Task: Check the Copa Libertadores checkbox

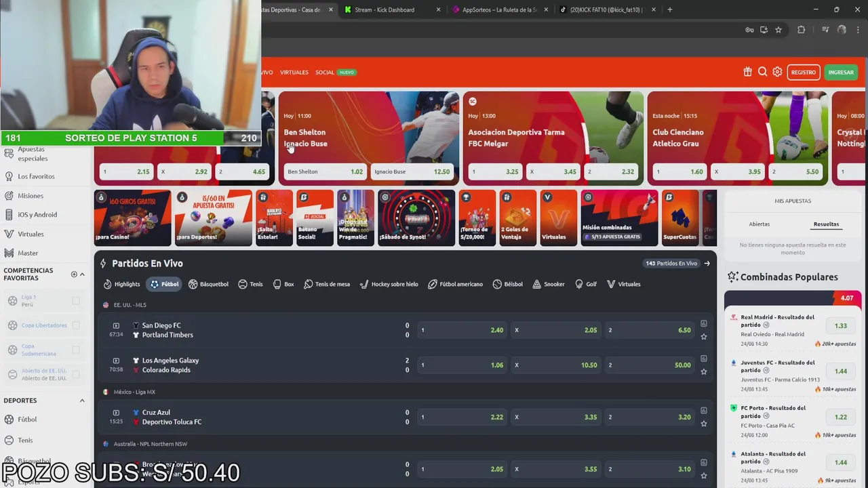Action: click(x=76, y=325)
